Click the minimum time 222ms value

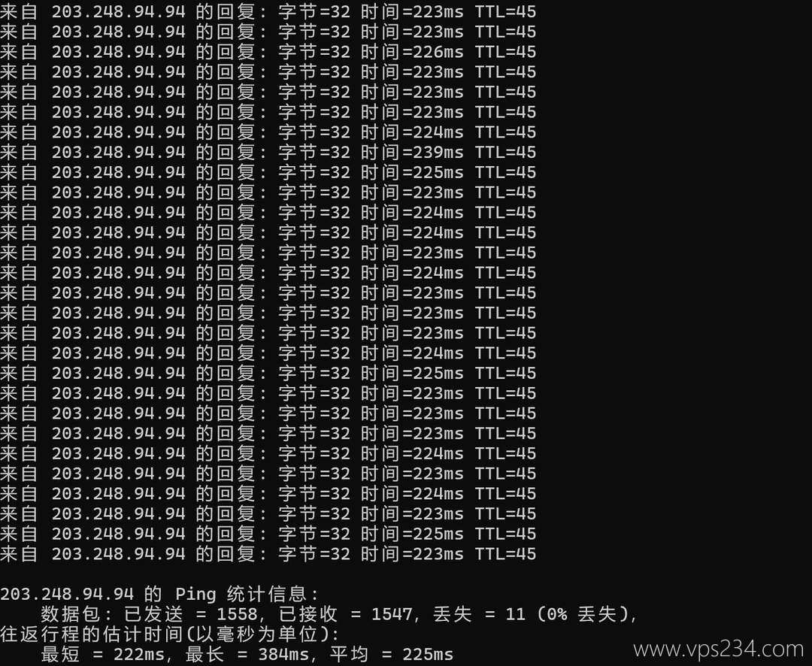pos(139,655)
